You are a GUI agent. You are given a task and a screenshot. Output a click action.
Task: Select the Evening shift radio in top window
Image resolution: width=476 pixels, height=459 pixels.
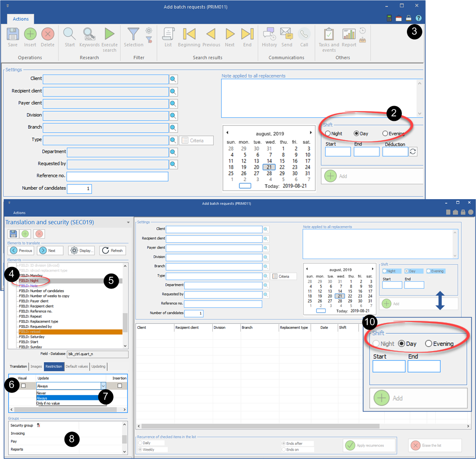coord(385,133)
